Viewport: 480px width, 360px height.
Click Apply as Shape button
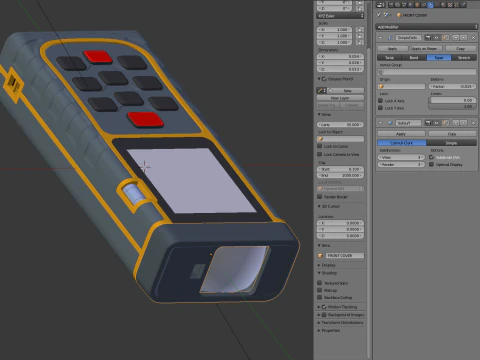(427, 48)
